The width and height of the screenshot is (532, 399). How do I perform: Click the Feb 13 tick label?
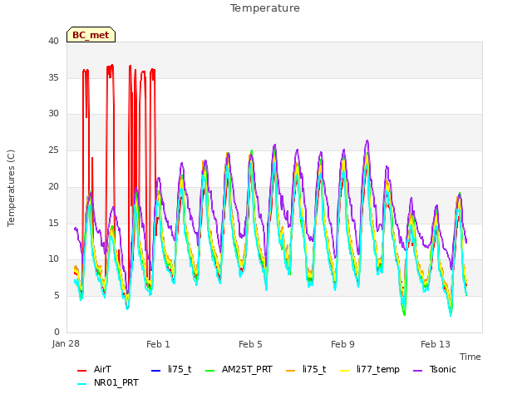click(x=436, y=344)
